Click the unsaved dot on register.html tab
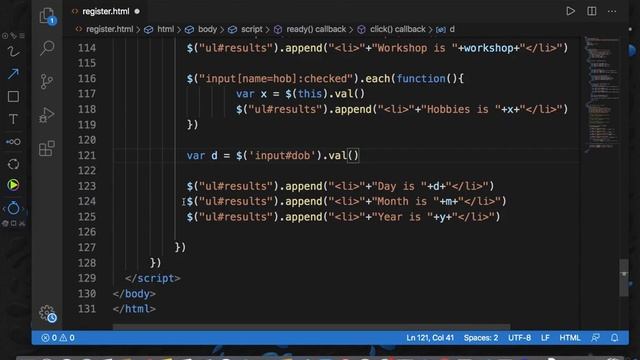 coord(137,11)
